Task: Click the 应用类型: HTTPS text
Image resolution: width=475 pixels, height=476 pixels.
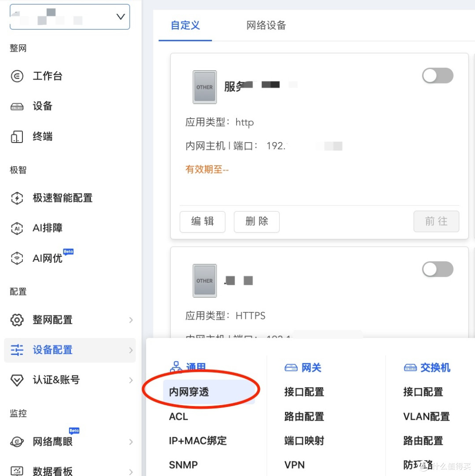Action: click(x=225, y=316)
